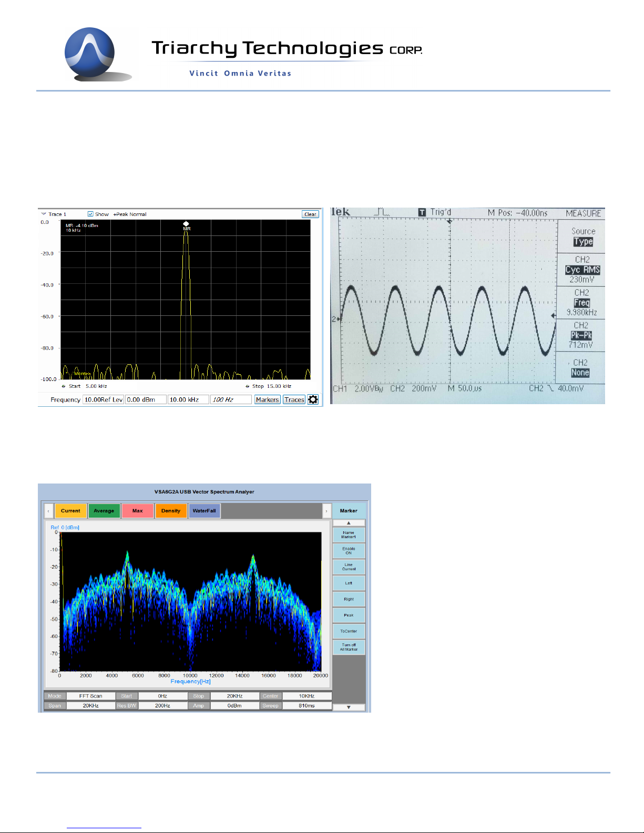Open the gear settings icon in spectrum panel

pos(313,399)
